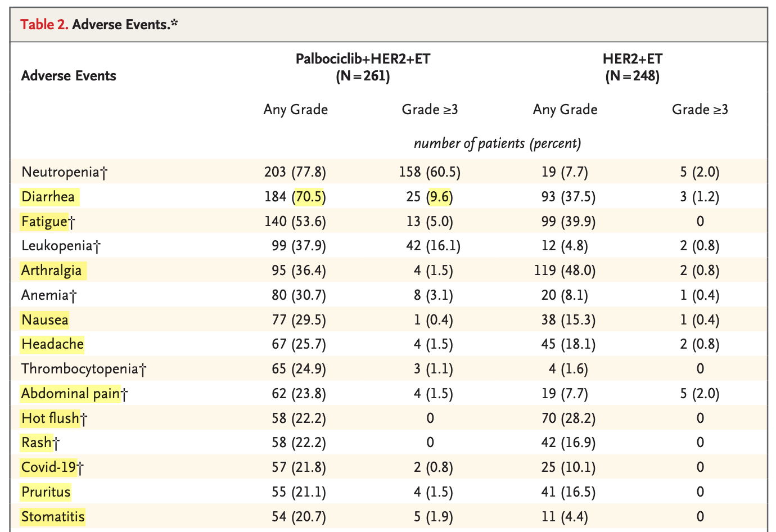Select the Thrombocytopenia value '4 (1.6)'
Screen dimensions: 776x532
569,369
